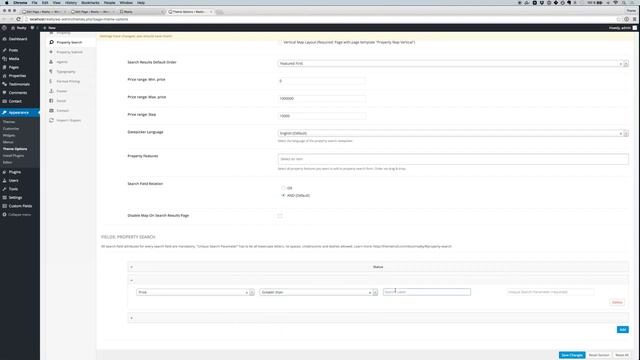The image size is (640, 360).
Task: Open Search Results Default Order dropdown
Action: 453,64
